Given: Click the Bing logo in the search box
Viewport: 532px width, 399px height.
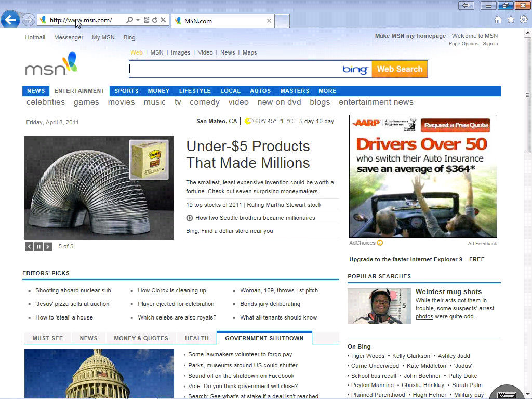Looking at the screenshot, I should click(355, 69).
